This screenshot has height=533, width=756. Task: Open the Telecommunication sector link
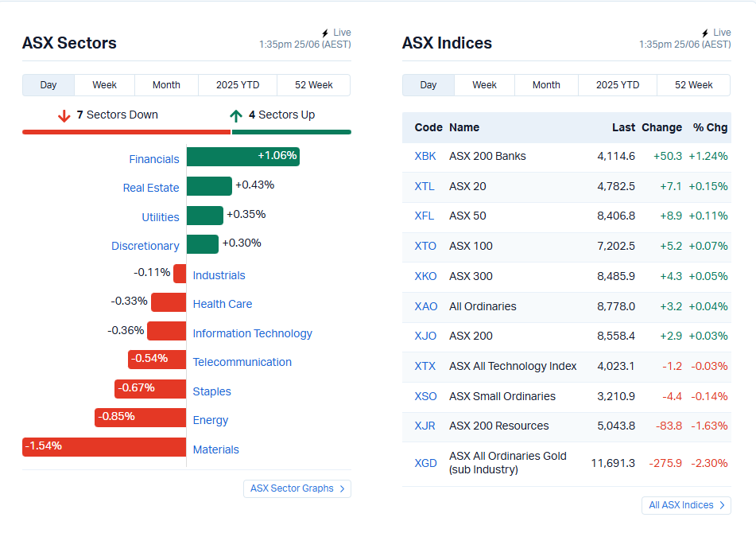coord(242,362)
